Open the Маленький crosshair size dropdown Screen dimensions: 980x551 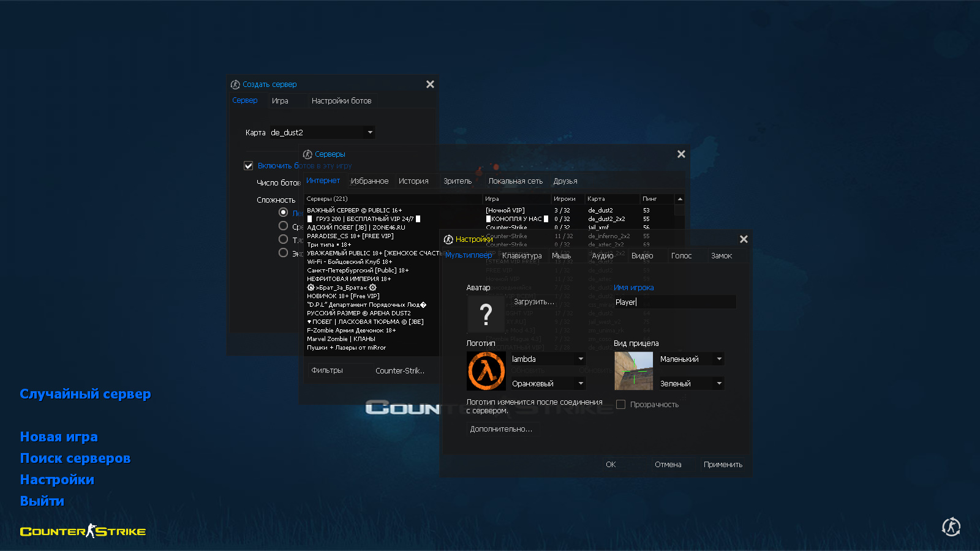(718, 359)
